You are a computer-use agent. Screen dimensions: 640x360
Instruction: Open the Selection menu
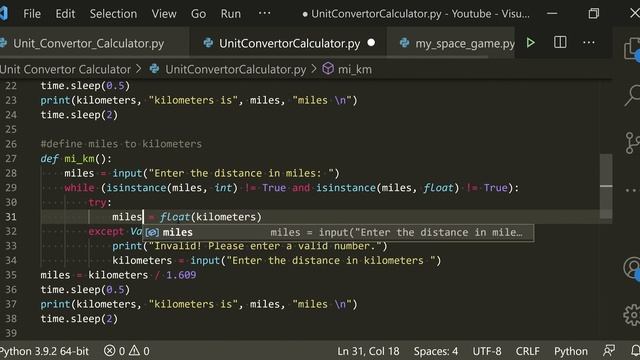pos(113,14)
